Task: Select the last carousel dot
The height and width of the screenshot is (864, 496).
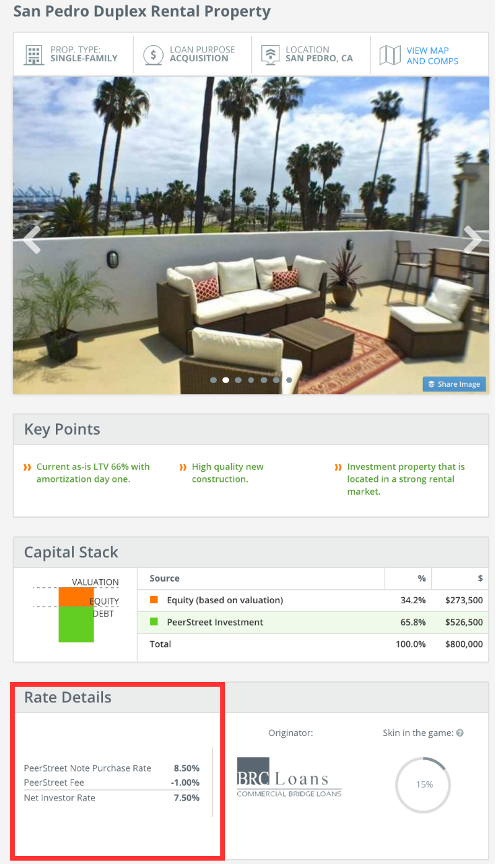Action: click(x=289, y=380)
